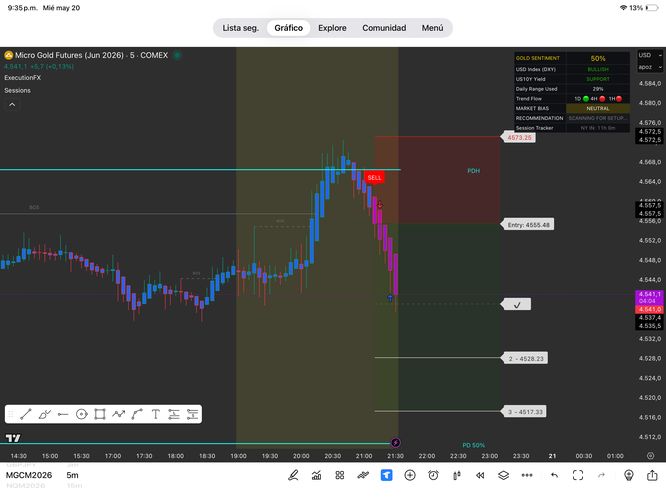Open the pen drawing tools in bottom bar

coord(293,475)
